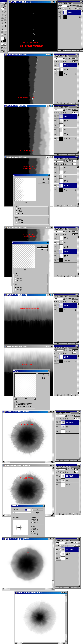Select the Zoom tool in the toolbox
The image size is (83, 644).
pos(5,34)
